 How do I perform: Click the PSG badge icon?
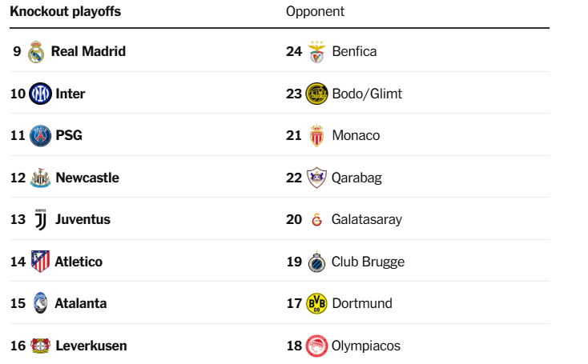pyautogui.click(x=40, y=136)
